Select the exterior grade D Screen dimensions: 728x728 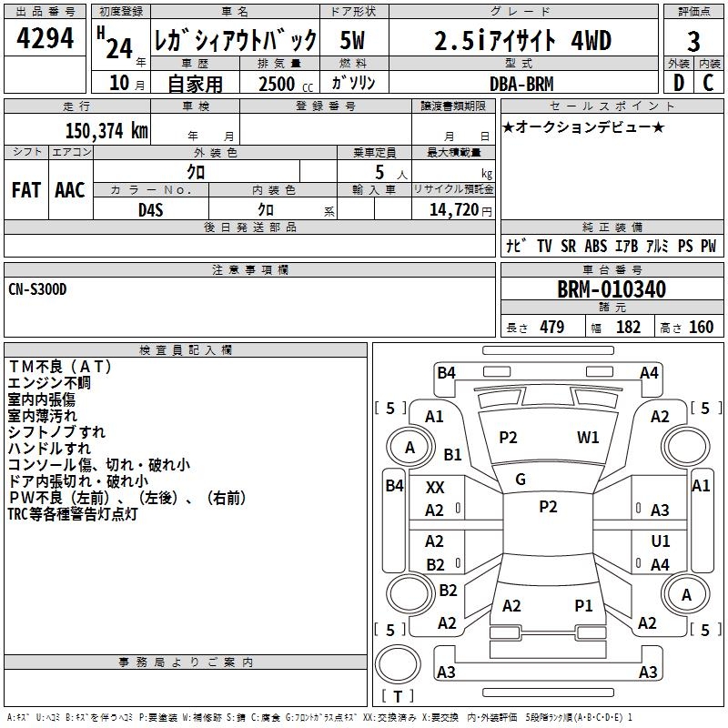[x=679, y=83]
